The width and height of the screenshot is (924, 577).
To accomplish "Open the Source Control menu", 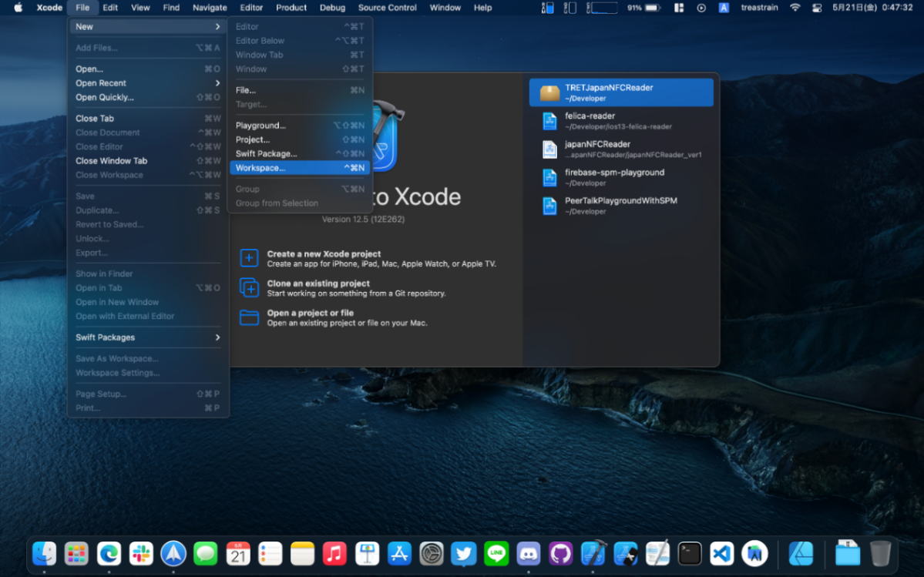I will (388, 8).
